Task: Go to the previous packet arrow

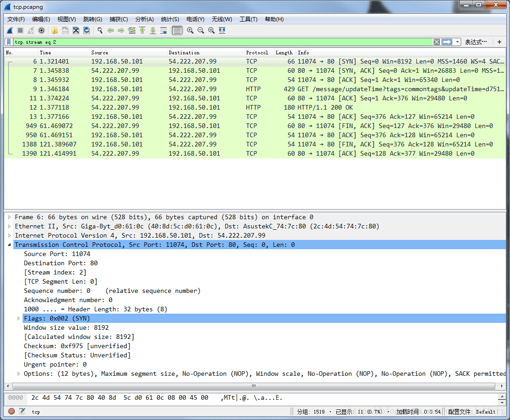Action: point(111,30)
